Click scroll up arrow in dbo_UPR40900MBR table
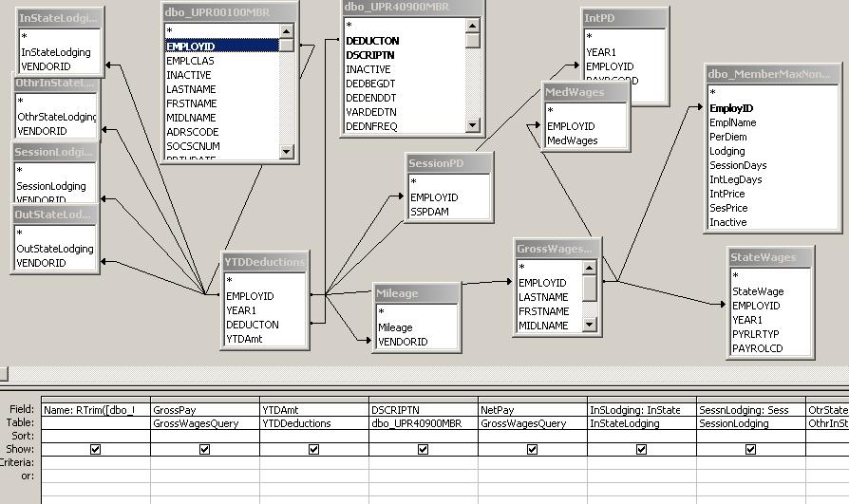849x504 pixels. tap(473, 26)
